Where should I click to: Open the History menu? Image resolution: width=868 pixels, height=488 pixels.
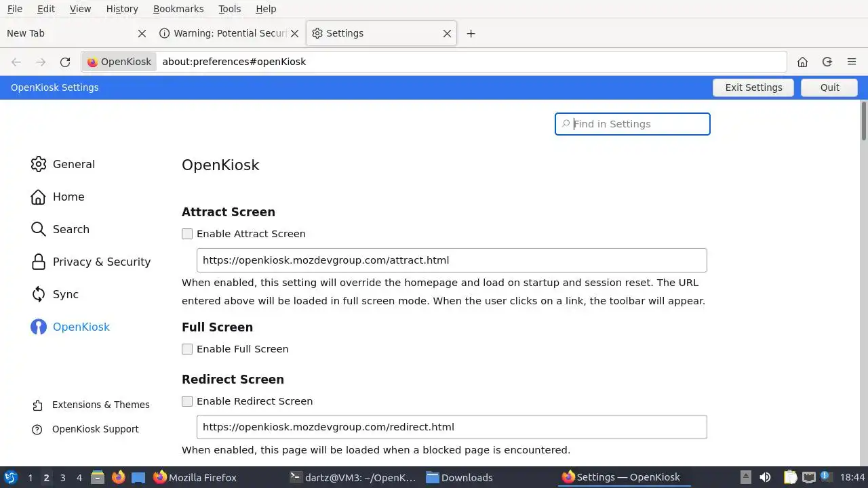click(122, 9)
